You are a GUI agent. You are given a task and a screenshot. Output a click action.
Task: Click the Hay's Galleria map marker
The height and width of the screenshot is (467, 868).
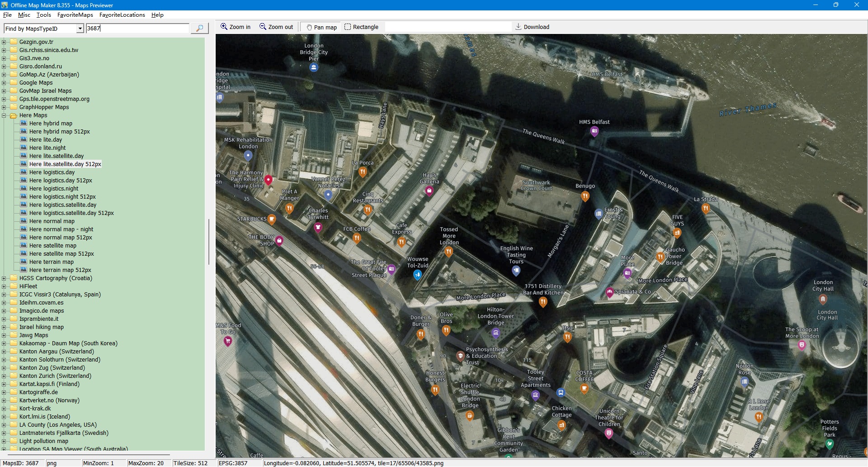[x=429, y=191]
